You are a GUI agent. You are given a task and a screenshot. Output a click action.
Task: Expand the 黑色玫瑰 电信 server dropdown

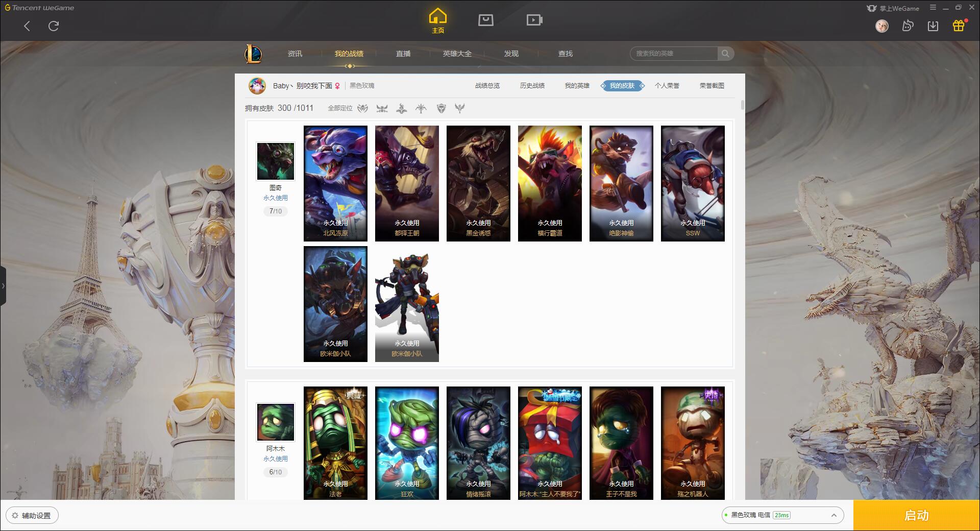[x=782, y=515]
